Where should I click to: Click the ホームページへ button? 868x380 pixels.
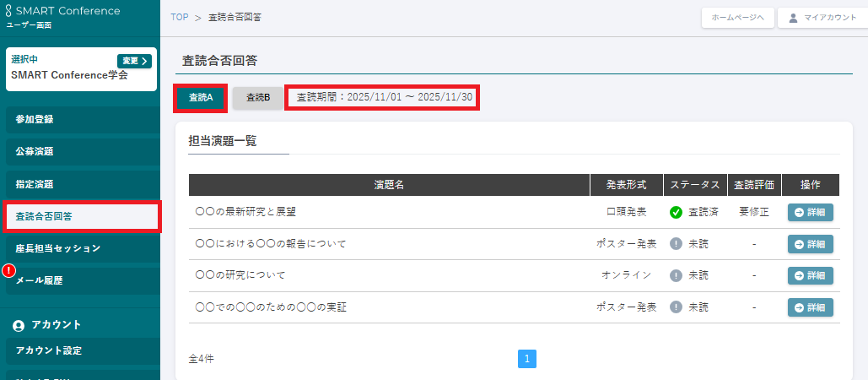(x=737, y=18)
